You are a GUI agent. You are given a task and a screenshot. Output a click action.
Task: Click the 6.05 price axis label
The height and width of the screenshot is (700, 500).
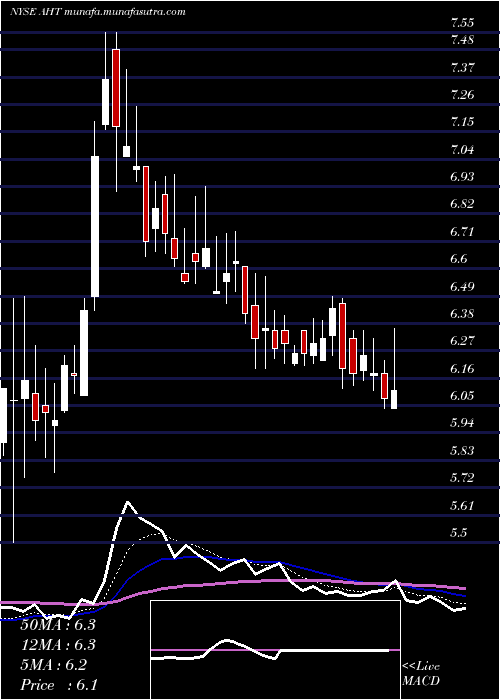(462, 396)
